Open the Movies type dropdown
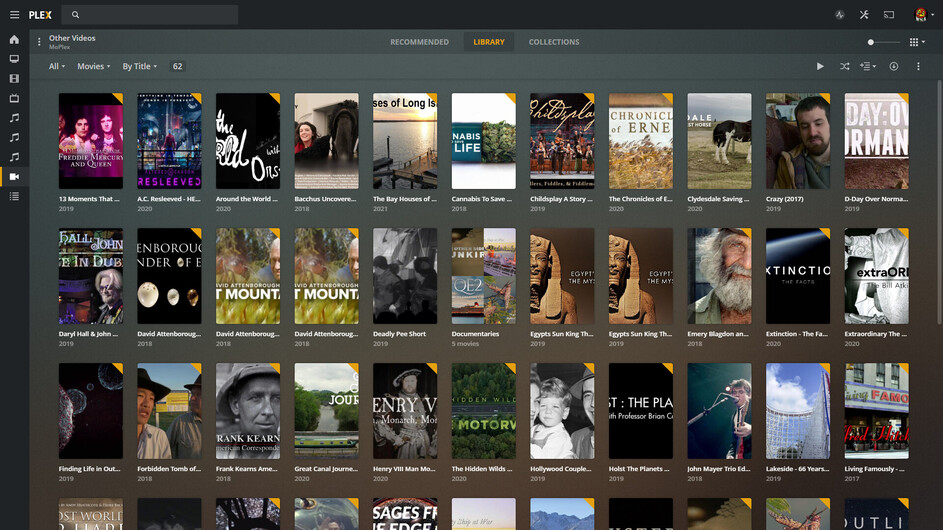943x530 pixels. [93, 66]
